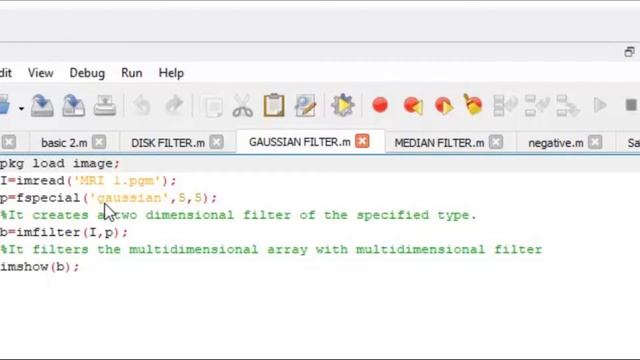Switch to the MEDIAN FILTER.m tab
Screen dimensions: 640x360
tap(439, 143)
